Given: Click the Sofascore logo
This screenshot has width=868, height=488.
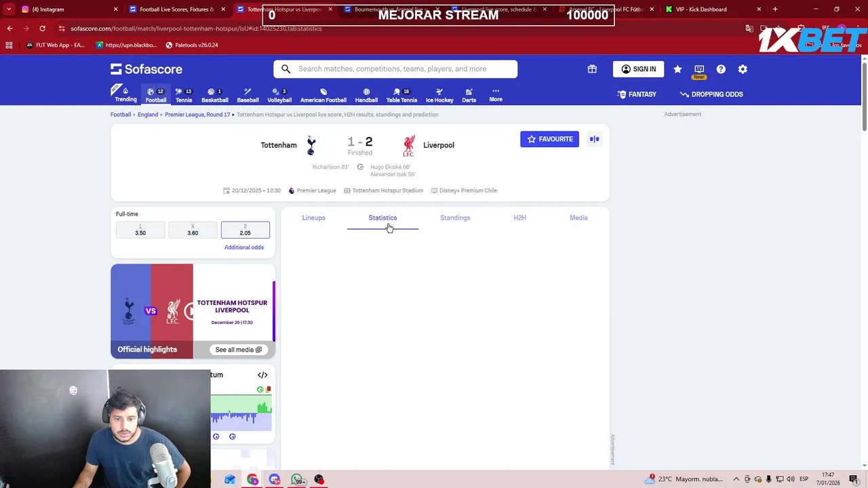Looking at the screenshot, I should [x=146, y=69].
